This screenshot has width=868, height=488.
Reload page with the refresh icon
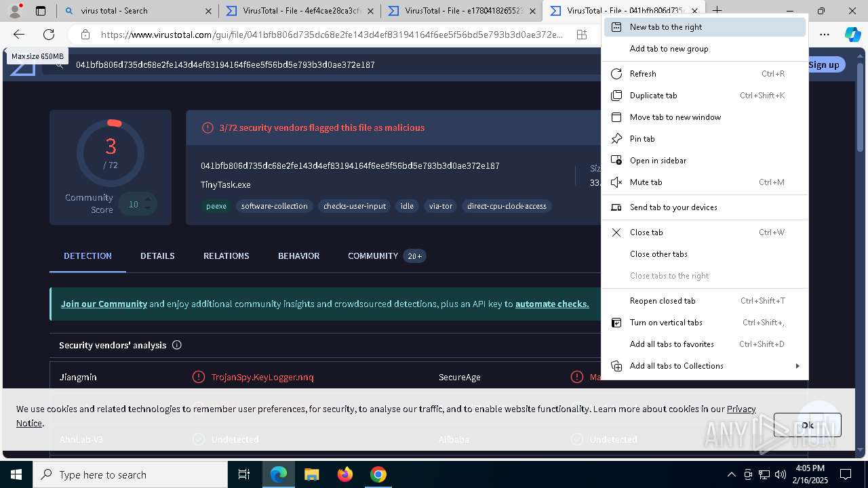pos(49,35)
